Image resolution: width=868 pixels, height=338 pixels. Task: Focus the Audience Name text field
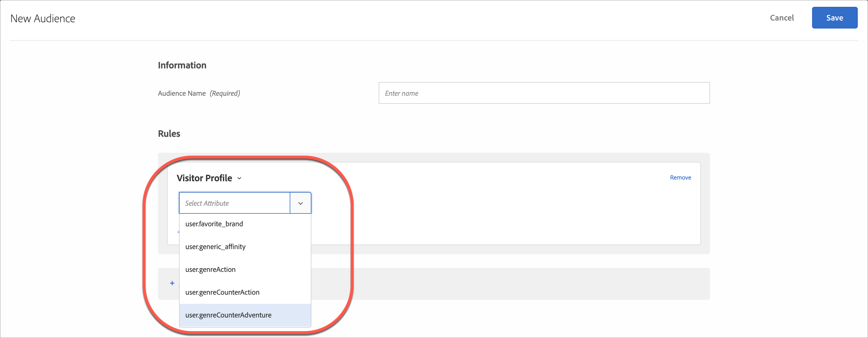(544, 93)
